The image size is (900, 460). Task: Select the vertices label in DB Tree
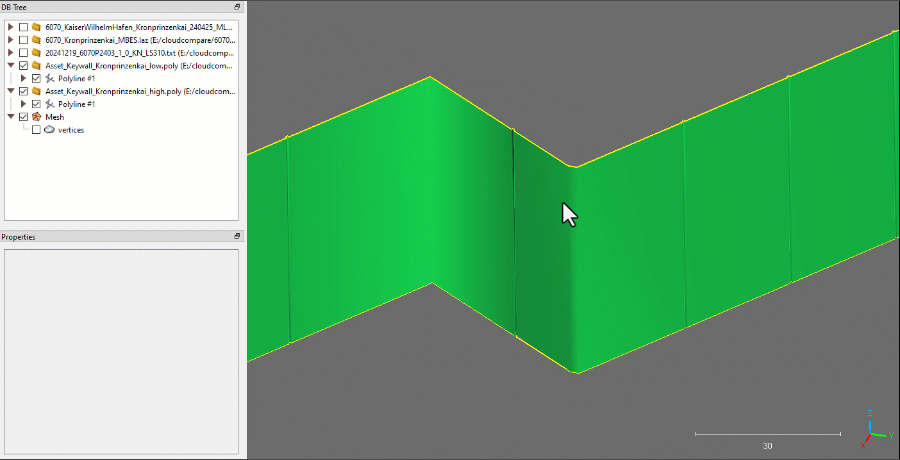tap(71, 130)
